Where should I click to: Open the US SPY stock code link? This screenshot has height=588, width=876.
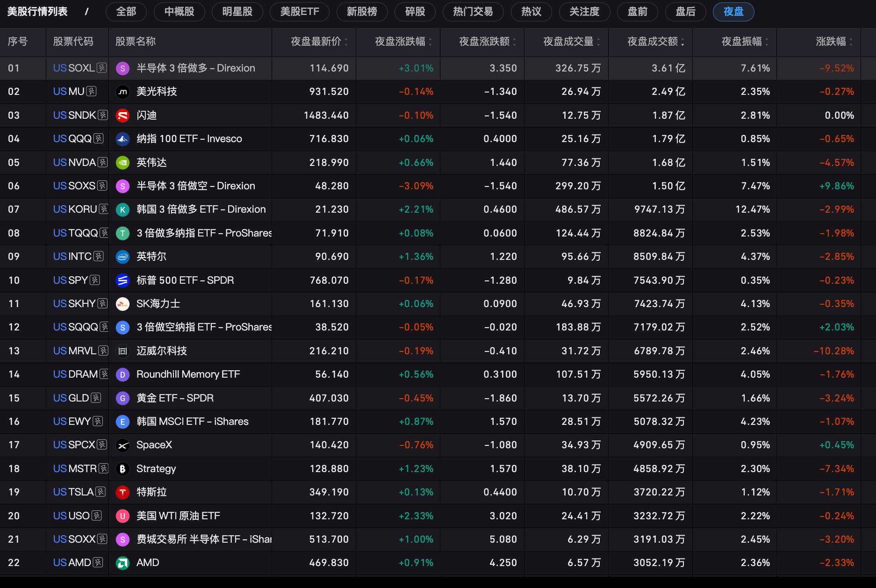(x=71, y=280)
